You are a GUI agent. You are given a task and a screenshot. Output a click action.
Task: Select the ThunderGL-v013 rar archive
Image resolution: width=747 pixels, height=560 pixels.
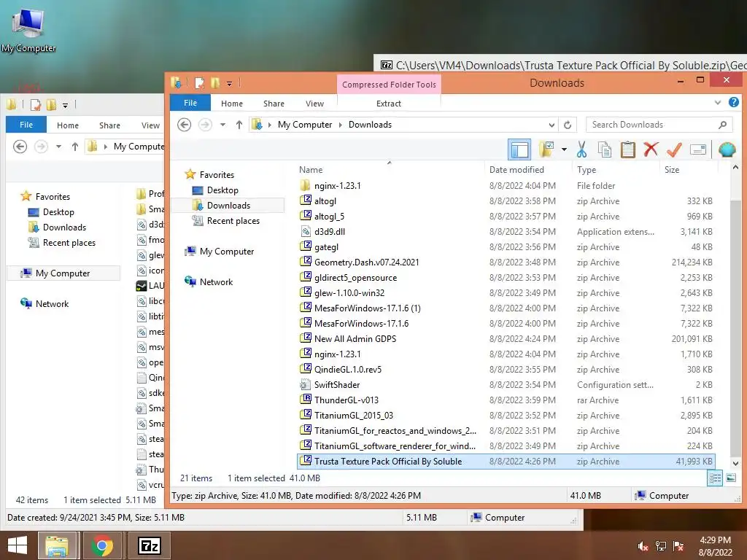pyautogui.click(x=346, y=400)
